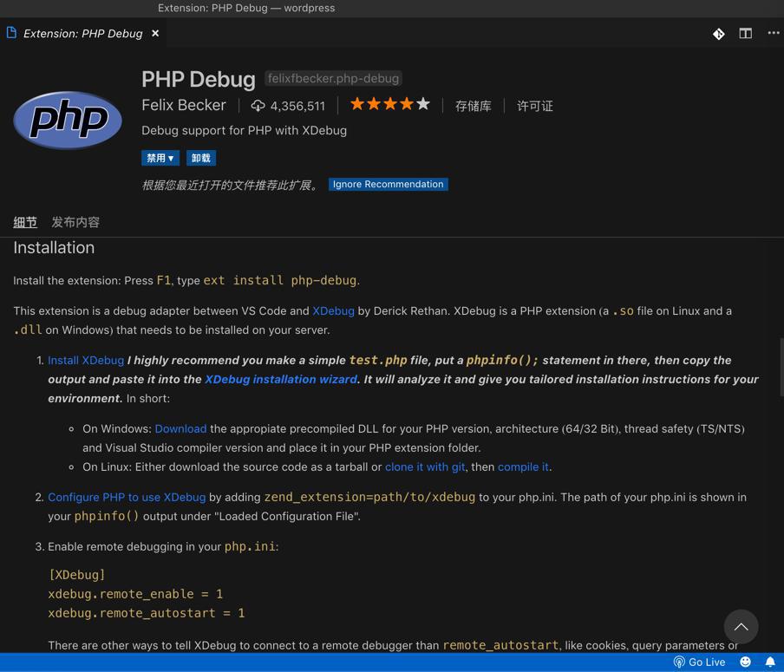This screenshot has height=672, width=784.
Task: Click the ext install php-debug command text
Action: coord(280,280)
